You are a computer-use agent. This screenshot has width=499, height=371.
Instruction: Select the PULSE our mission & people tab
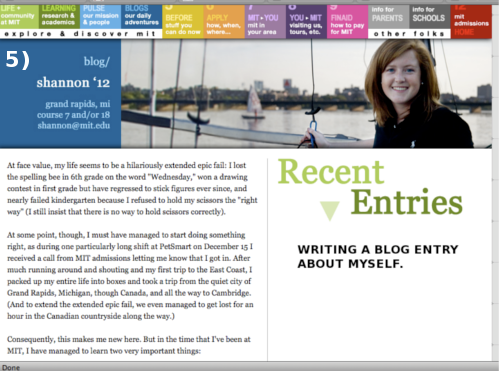100,17
